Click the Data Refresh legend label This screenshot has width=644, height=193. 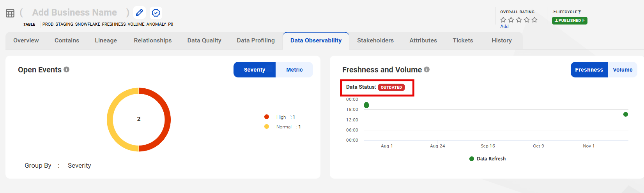491,159
